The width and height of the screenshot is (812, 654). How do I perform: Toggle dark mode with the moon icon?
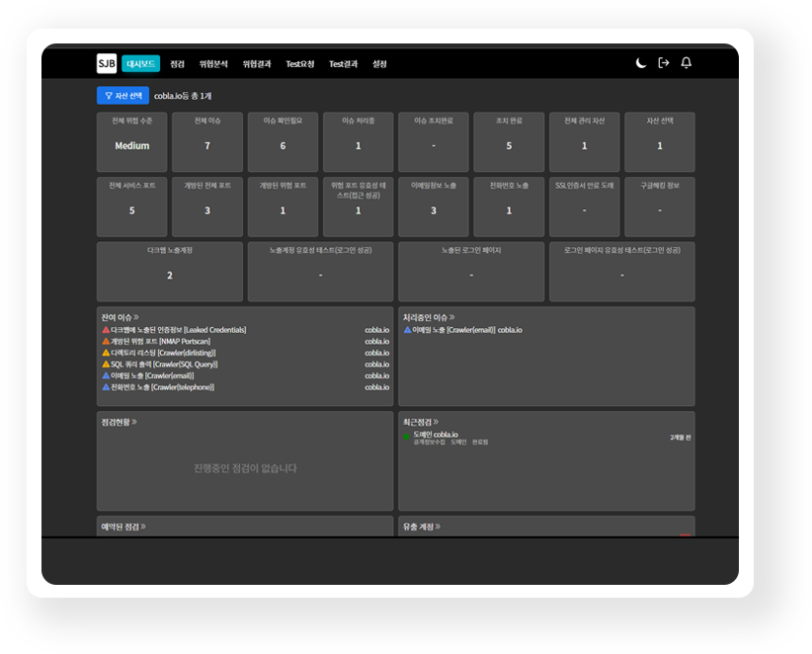640,63
